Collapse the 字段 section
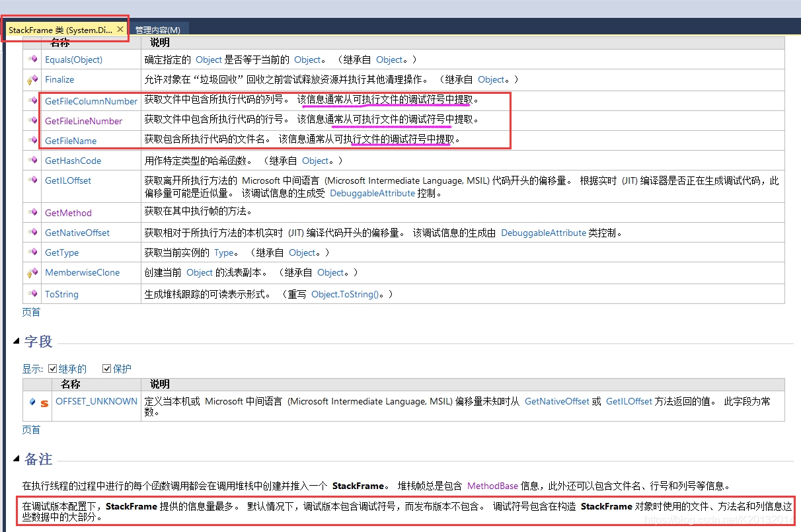 [x=16, y=341]
